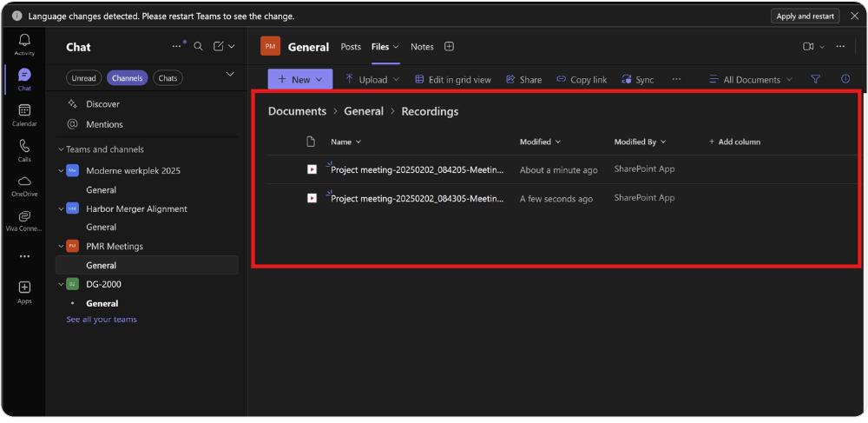Open Project meeting-20250202_084305 recording file
Image resolution: width=868 pixels, height=423 pixels.
418,198
